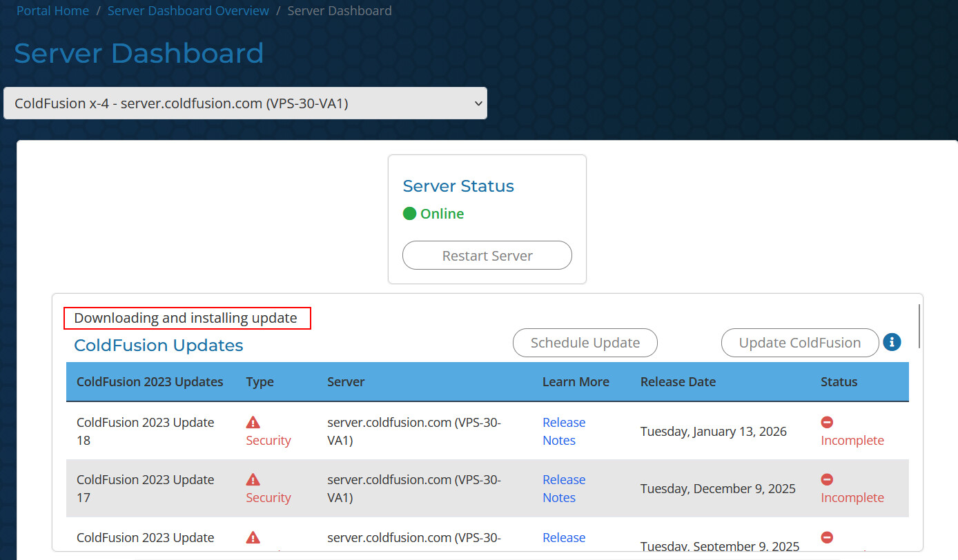This screenshot has width=958, height=560.
Task: Click Incomplete status icon for Update 17
Action: point(827,479)
